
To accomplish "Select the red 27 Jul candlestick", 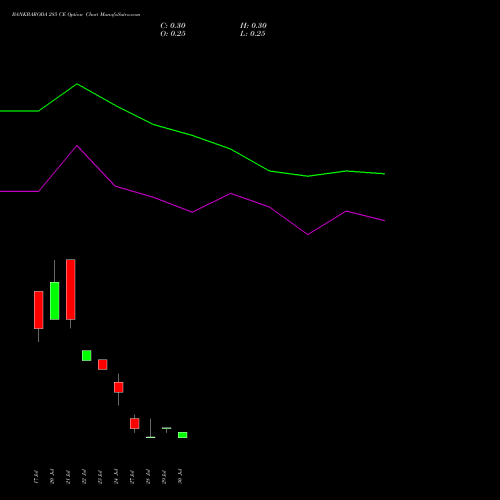I will pyautogui.click(x=135, y=423).
